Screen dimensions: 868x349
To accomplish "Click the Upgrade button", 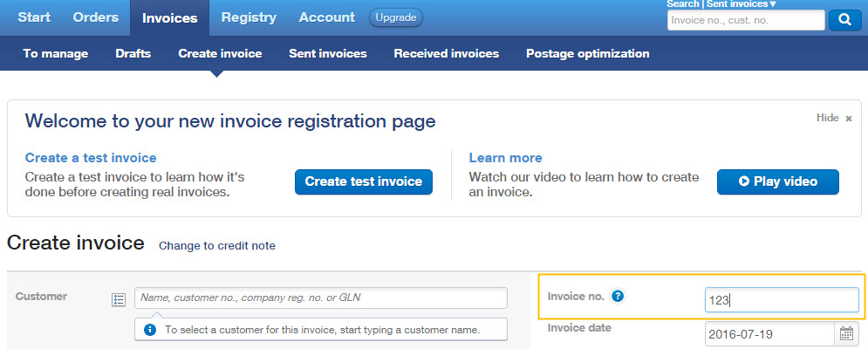I will click(396, 17).
